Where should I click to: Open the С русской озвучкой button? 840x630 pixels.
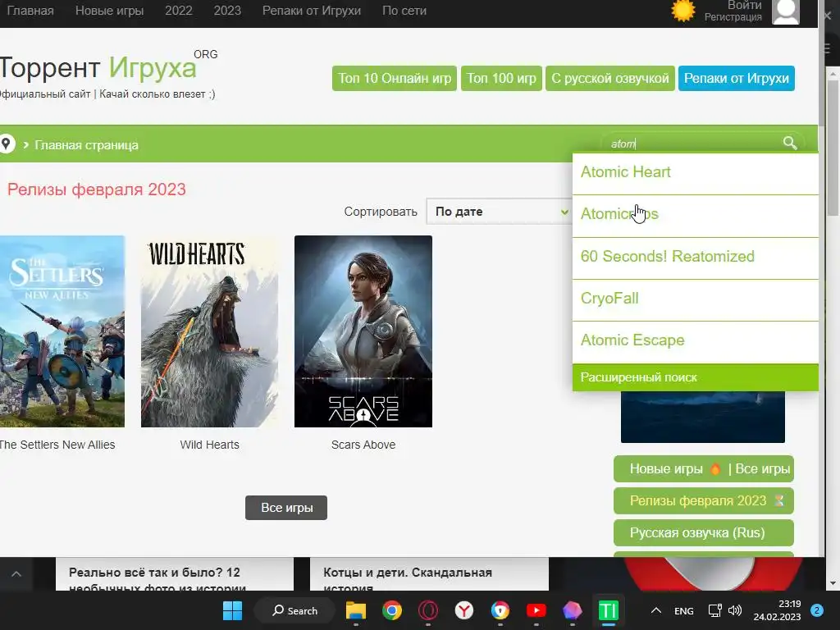click(610, 78)
